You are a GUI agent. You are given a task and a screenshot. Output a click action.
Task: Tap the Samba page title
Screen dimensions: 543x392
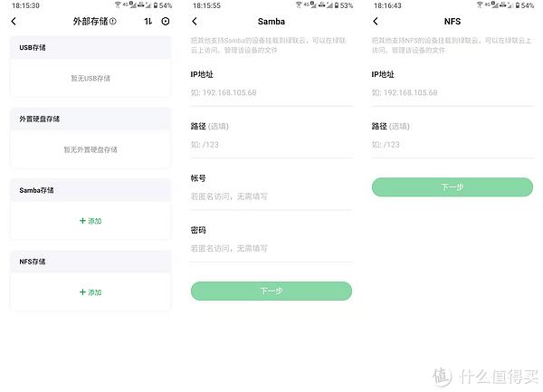point(271,22)
